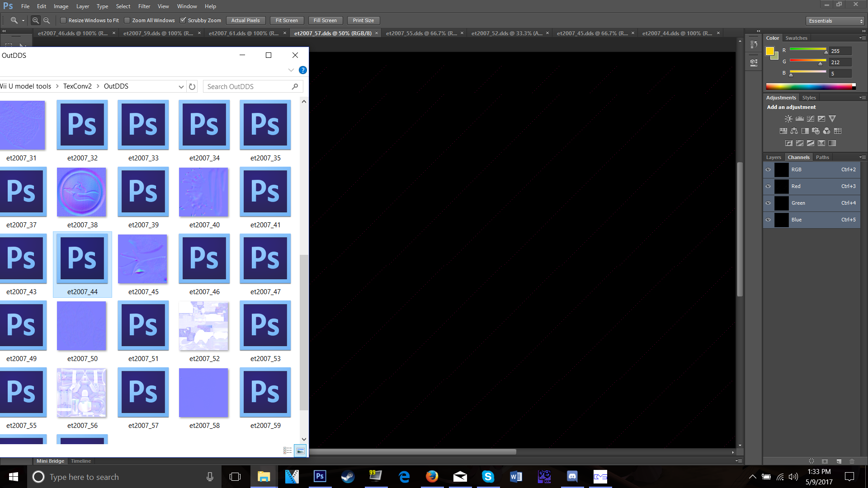Image resolution: width=868 pixels, height=488 pixels.
Task: Switch to the Swatches tab
Action: pyautogui.click(x=796, y=38)
